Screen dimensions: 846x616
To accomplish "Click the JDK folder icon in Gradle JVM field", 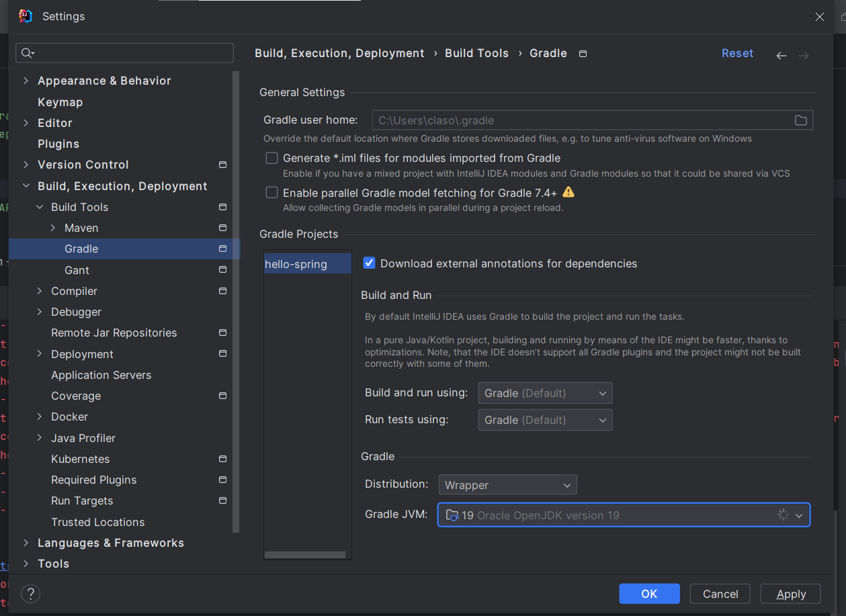I will [452, 515].
